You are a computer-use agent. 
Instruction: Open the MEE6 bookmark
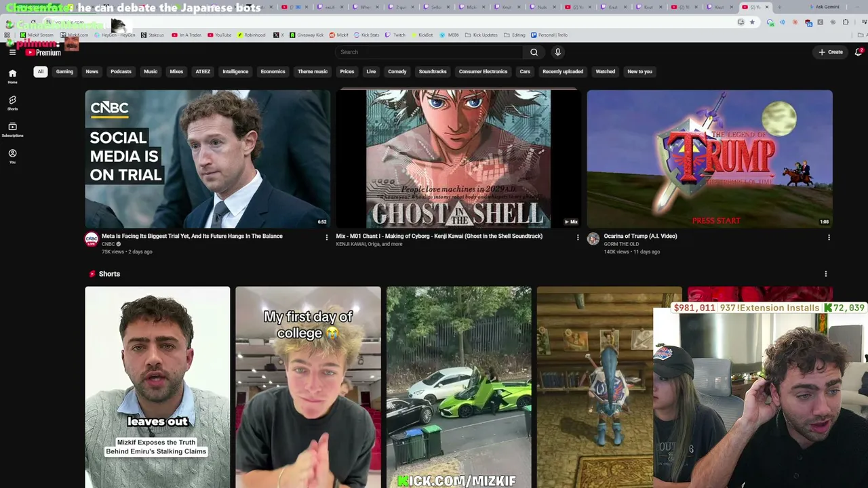click(450, 35)
